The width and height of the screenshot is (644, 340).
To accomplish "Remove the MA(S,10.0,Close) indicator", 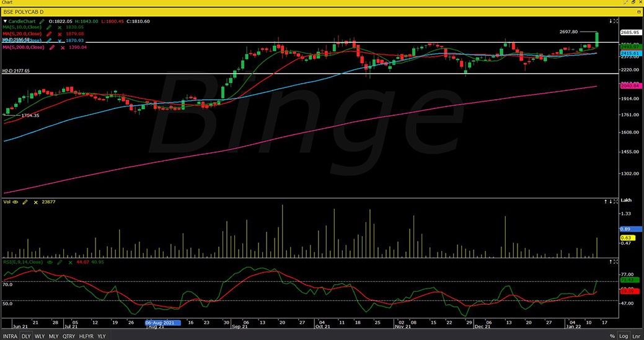I will point(60,27).
